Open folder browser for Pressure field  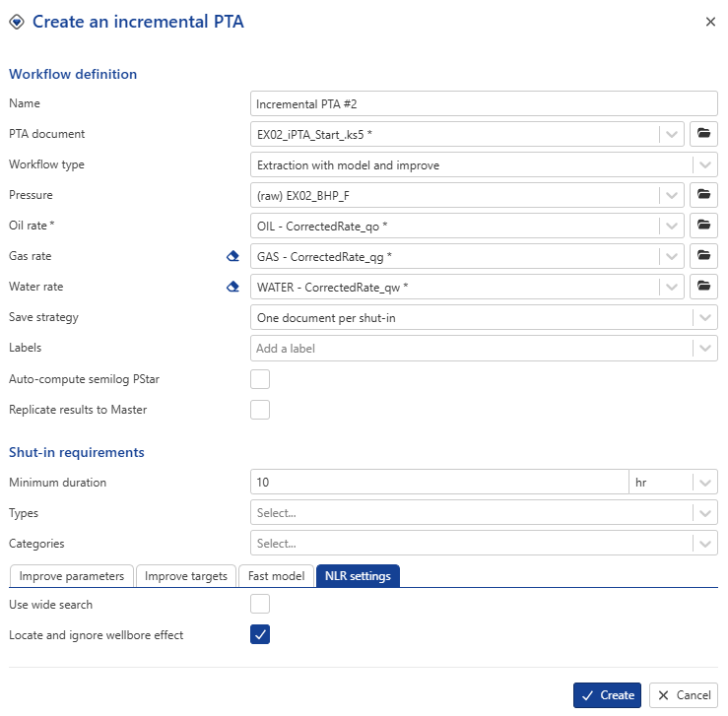(x=703, y=195)
